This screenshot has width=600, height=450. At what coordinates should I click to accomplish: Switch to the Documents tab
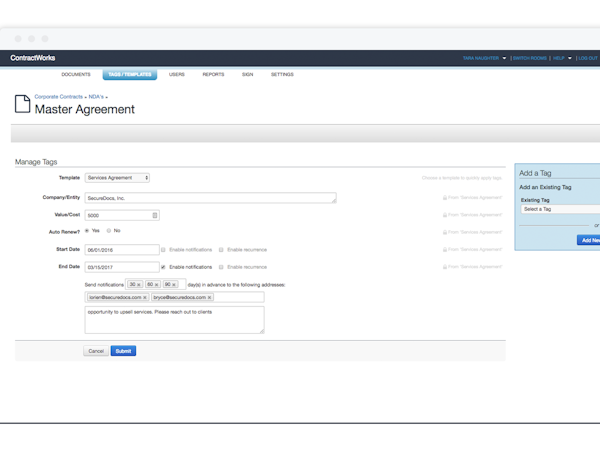click(76, 75)
